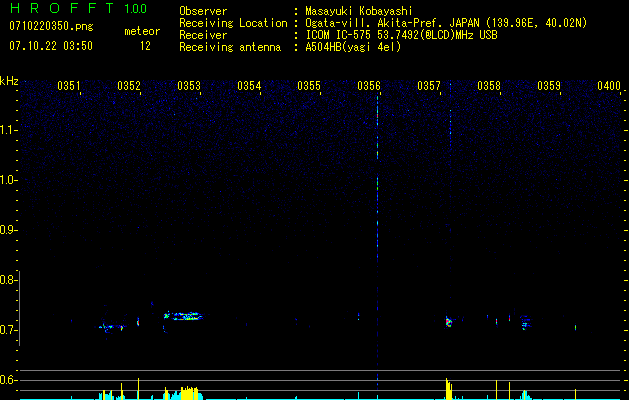629x400 pixels.
Task: Click the 1.0 kHz axis label
Action: [x=7, y=180]
